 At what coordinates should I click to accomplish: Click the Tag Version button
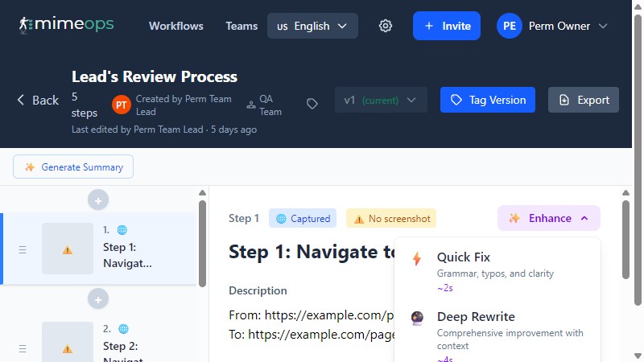pyautogui.click(x=488, y=100)
